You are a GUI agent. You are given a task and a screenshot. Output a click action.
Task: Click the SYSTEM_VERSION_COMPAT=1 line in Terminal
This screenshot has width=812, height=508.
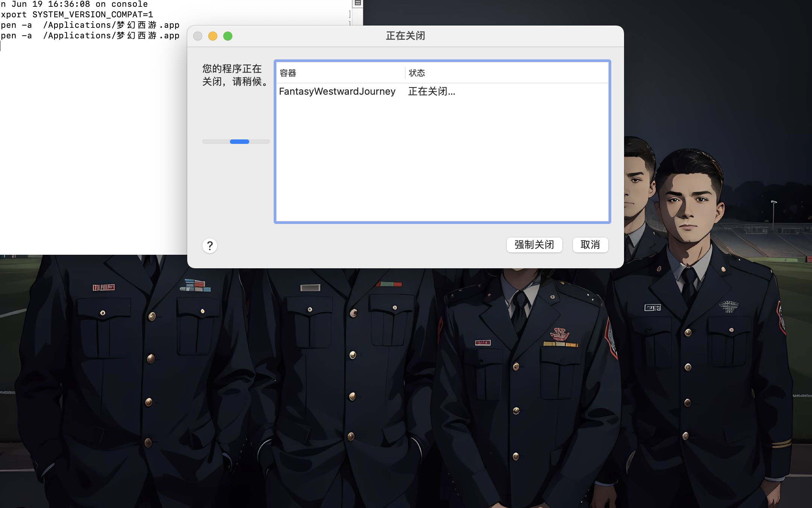click(x=77, y=15)
